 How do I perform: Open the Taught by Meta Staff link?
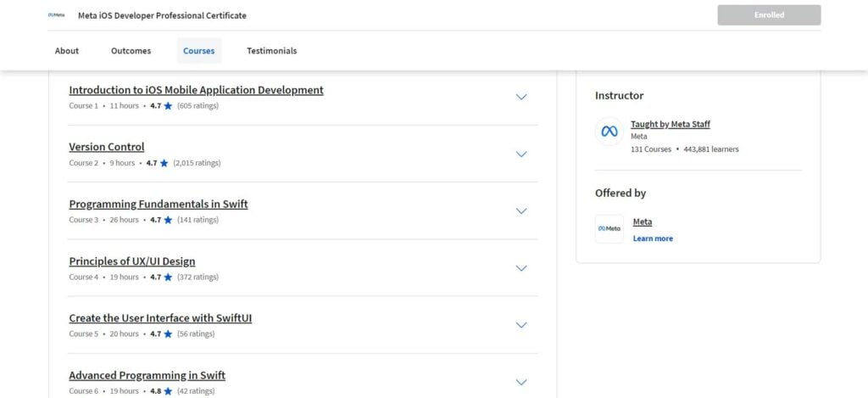point(670,124)
